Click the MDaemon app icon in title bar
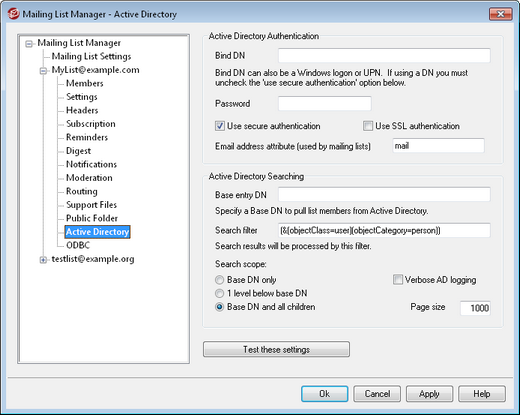The image size is (520, 415). (13, 14)
